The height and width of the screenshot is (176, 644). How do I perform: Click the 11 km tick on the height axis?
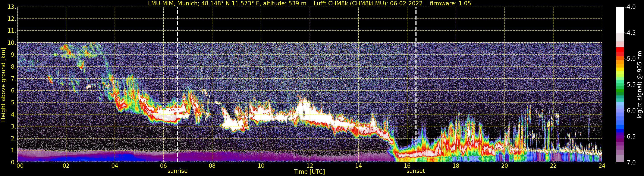click(x=12, y=31)
